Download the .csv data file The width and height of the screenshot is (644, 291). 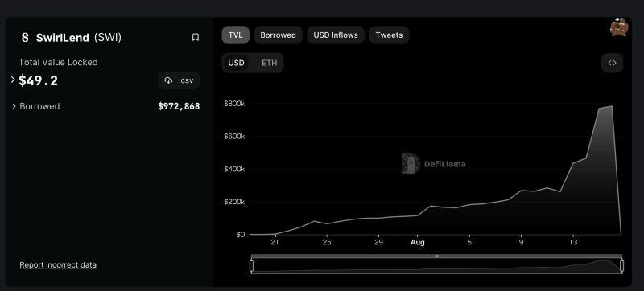point(179,80)
